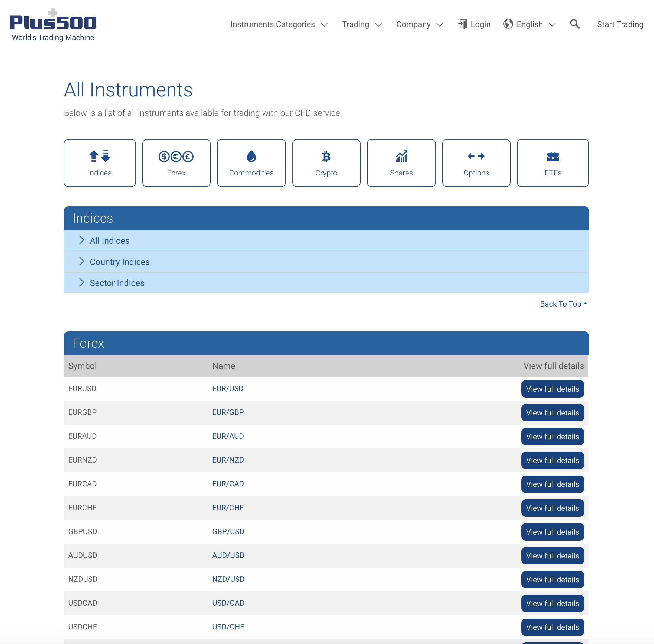Screen dimensions: 654x644
Task: Open the Indices category tile
Action: [99, 163]
